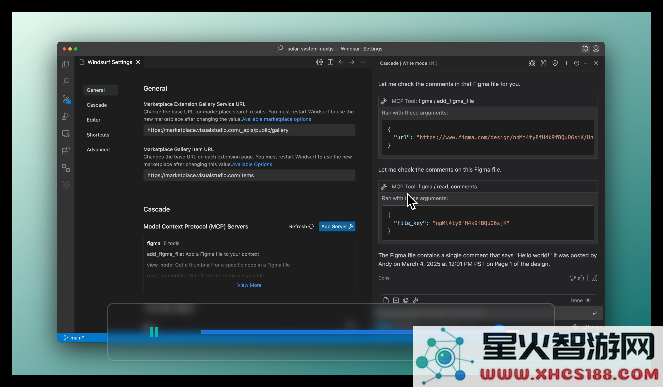Click the Marketplace Extension Gallery Service URL field
The width and height of the screenshot is (663, 387).
[x=249, y=130]
